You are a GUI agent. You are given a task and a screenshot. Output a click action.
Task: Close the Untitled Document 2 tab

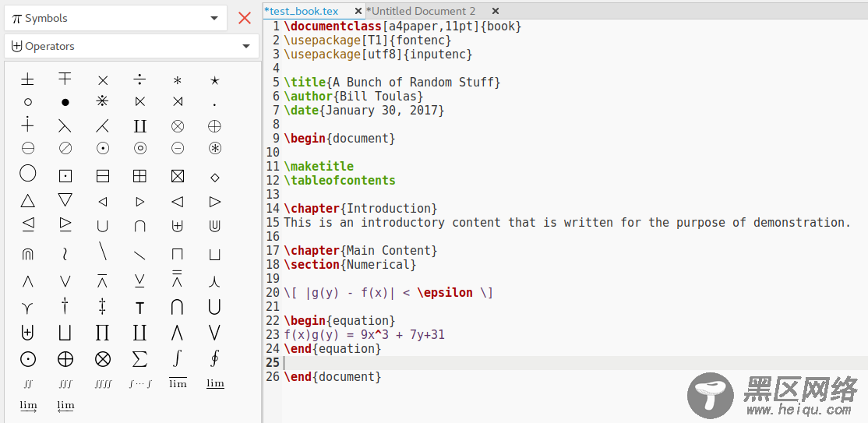click(496, 11)
